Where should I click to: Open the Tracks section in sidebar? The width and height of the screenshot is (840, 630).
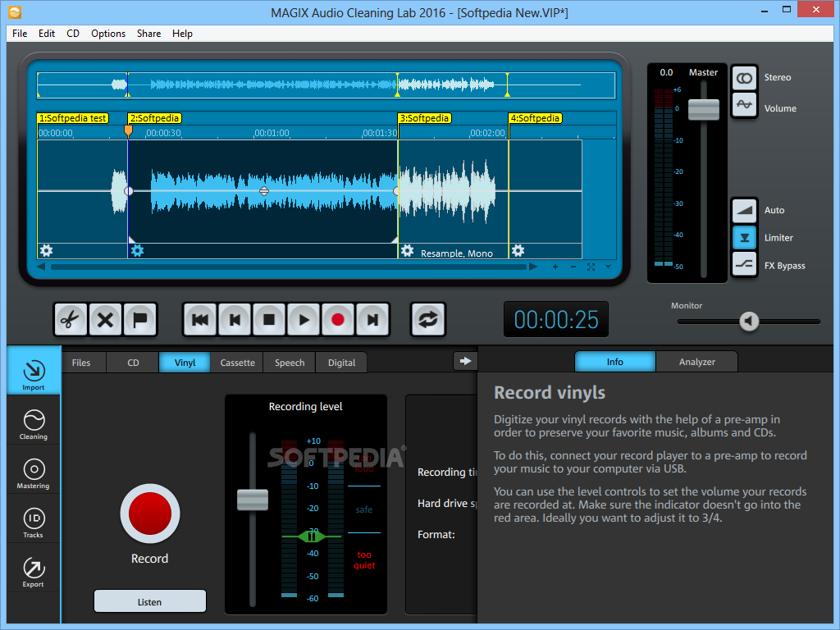[34, 518]
